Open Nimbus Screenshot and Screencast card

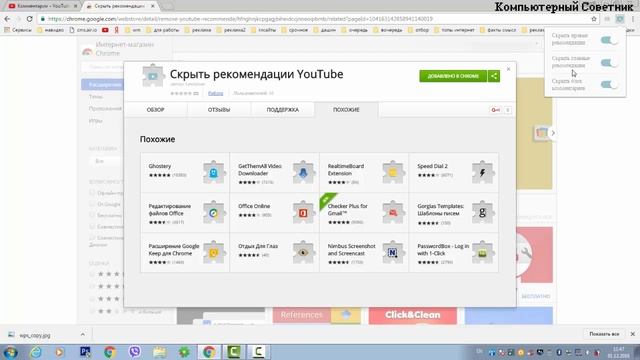[x=364, y=252]
